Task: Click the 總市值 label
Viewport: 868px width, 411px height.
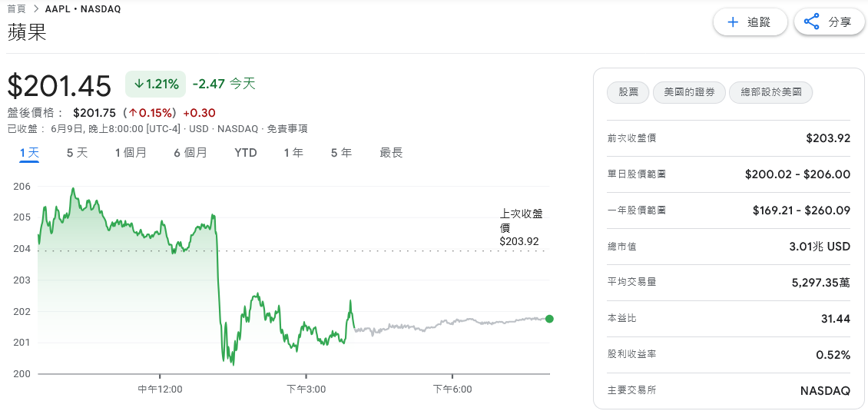Action: [621, 247]
